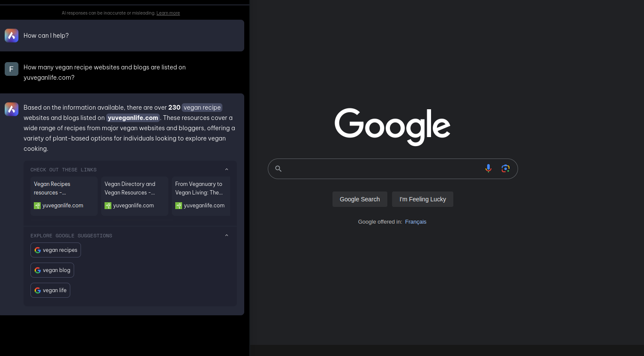Screen dimensions: 644x356
Task: Collapse the 'Explore Google suggestions' section
Action: pos(227,236)
